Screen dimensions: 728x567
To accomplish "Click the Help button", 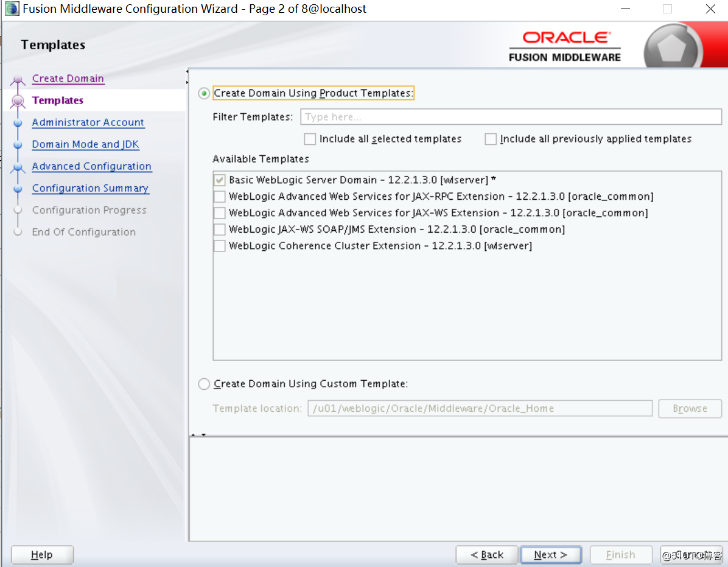I will coord(42,555).
